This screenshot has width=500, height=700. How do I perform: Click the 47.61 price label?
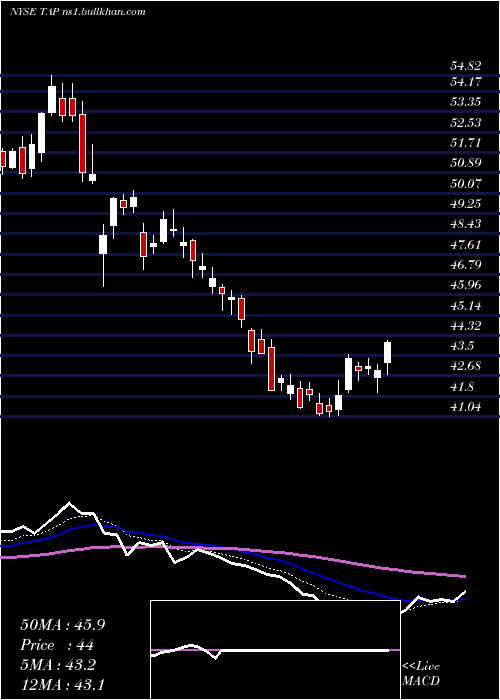pyautogui.click(x=465, y=244)
